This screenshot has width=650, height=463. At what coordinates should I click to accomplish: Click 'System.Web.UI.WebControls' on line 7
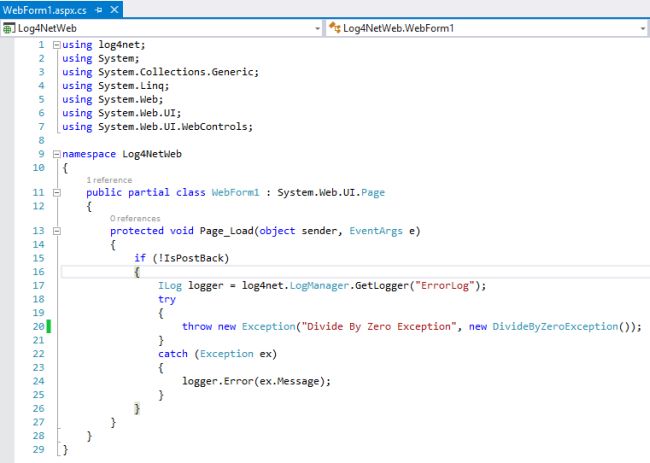point(172,127)
